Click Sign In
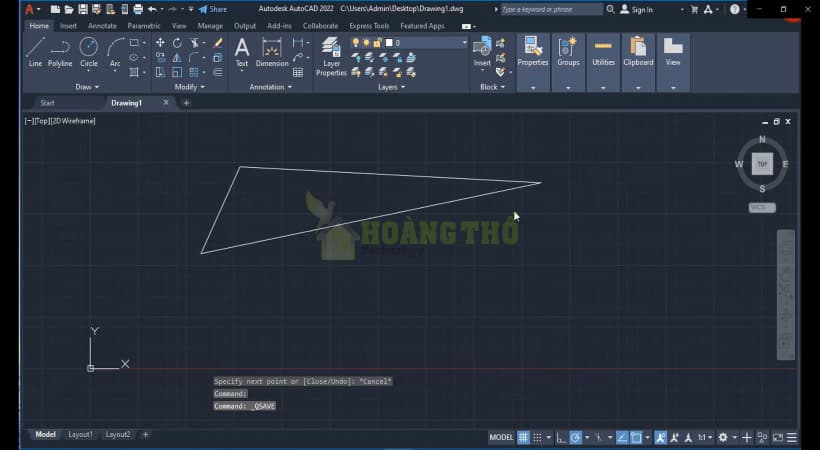820x450 pixels. tap(636, 9)
